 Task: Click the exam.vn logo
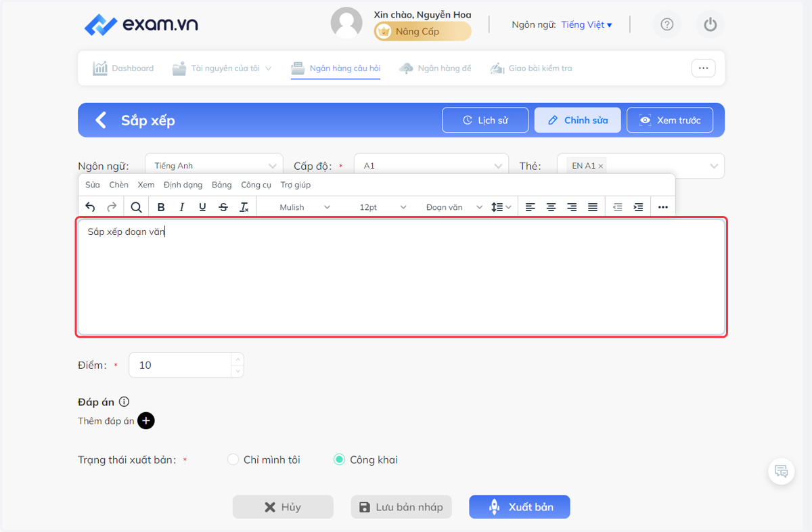(141, 25)
